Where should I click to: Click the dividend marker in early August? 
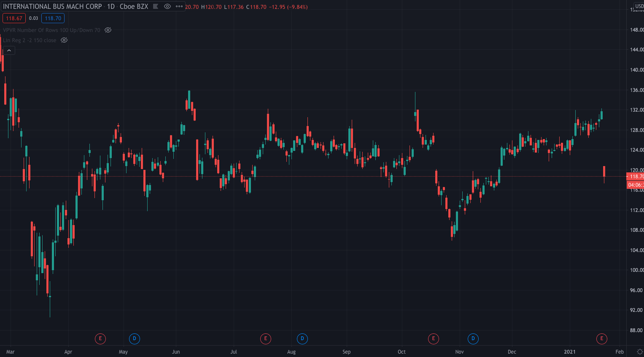pos(302,338)
